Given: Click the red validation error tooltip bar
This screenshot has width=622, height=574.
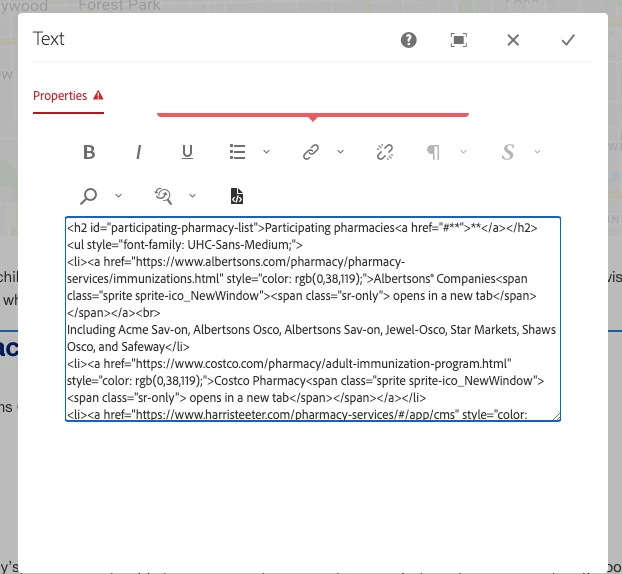Looking at the screenshot, I should 313,115.
